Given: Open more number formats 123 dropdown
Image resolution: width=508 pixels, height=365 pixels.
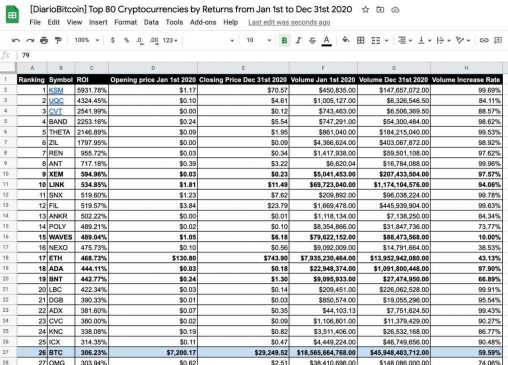Looking at the screenshot, I should coord(170,40).
